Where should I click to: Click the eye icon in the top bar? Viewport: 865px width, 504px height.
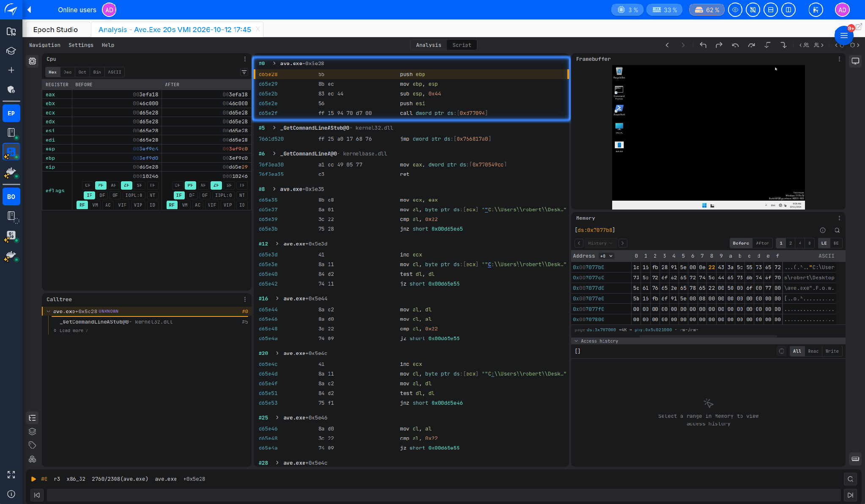click(735, 10)
